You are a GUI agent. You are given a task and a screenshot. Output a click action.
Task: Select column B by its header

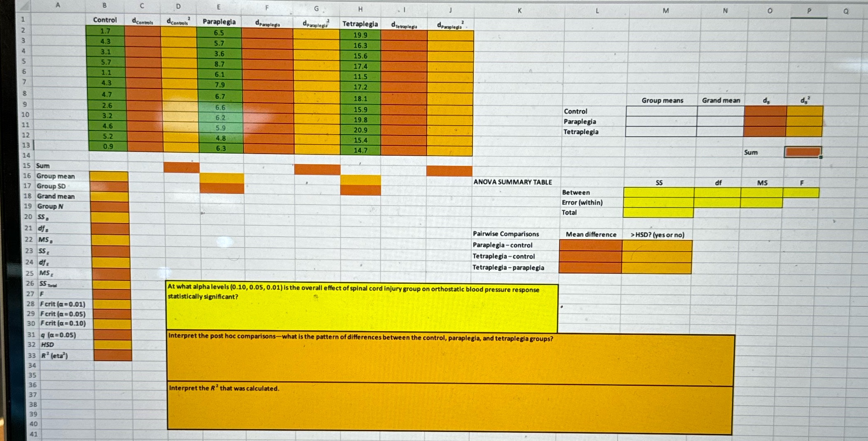[105, 5]
